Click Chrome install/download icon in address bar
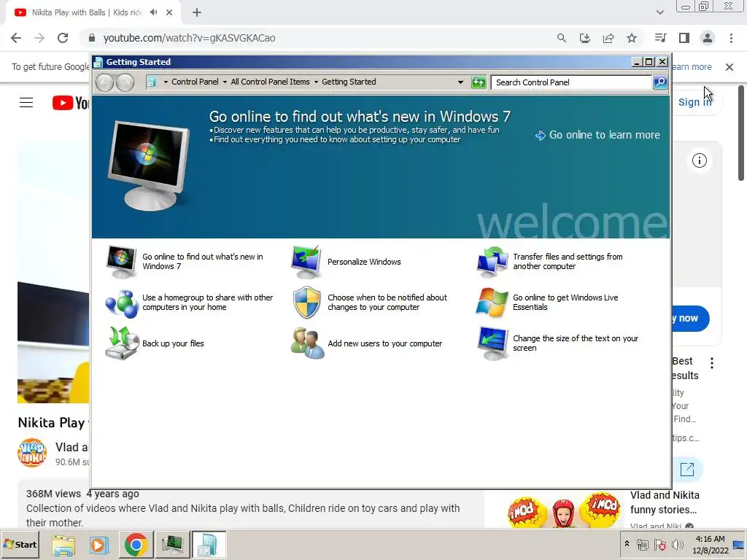This screenshot has width=747, height=560. (585, 38)
